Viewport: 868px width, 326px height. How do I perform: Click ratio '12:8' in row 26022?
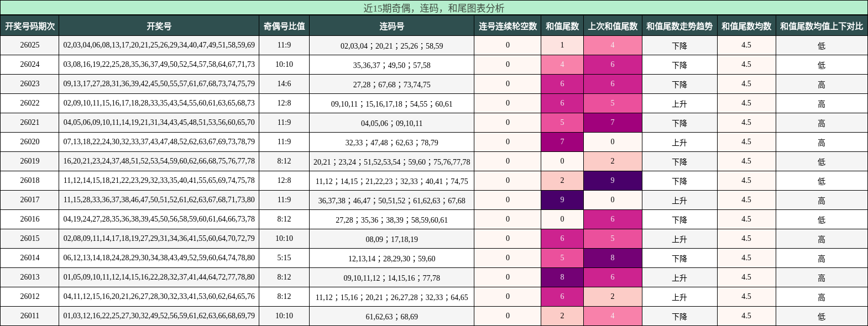284,103
